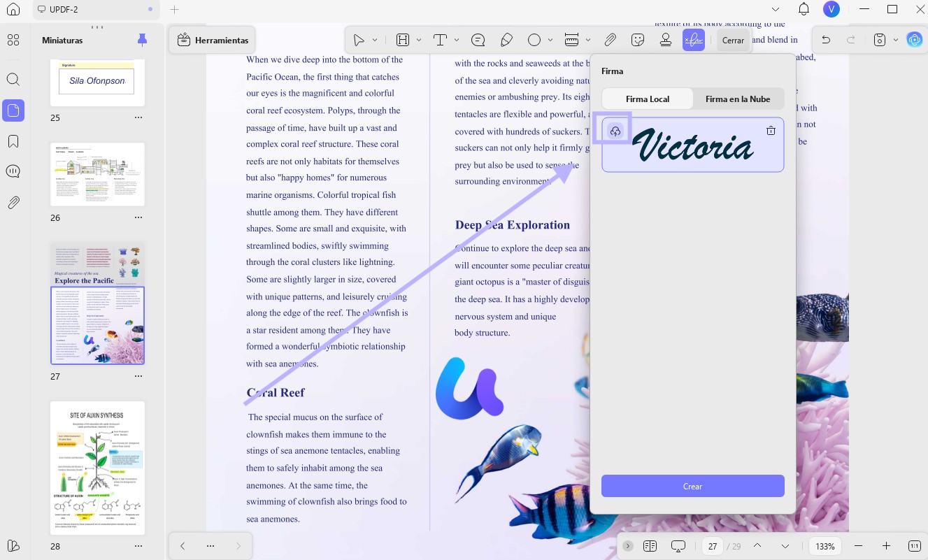Image resolution: width=928 pixels, height=560 pixels.
Task: Select page 26 thumbnail
Action: coord(98,174)
